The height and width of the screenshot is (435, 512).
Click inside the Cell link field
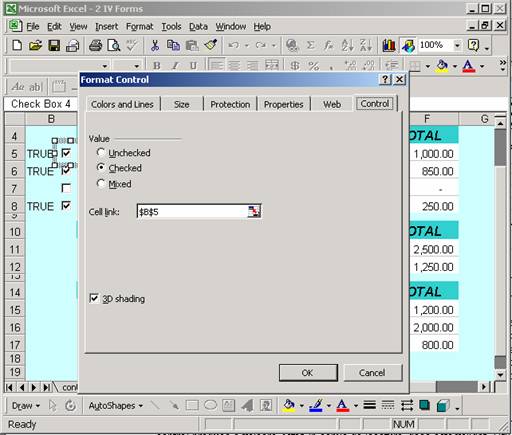coord(193,211)
